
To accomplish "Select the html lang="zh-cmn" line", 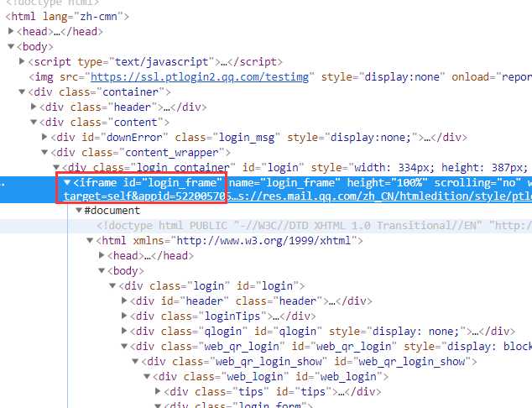I will [x=67, y=16].
